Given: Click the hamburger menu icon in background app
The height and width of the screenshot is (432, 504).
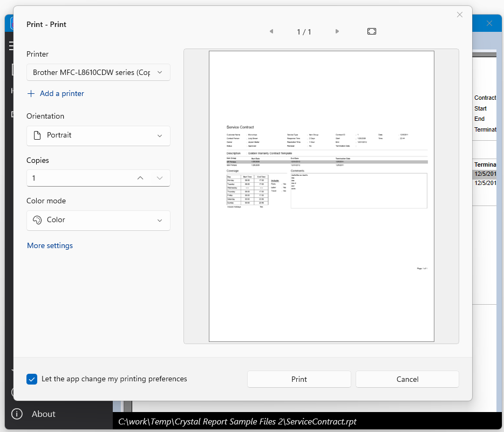Looking at the screenshot, I should [x=11, y=46].
